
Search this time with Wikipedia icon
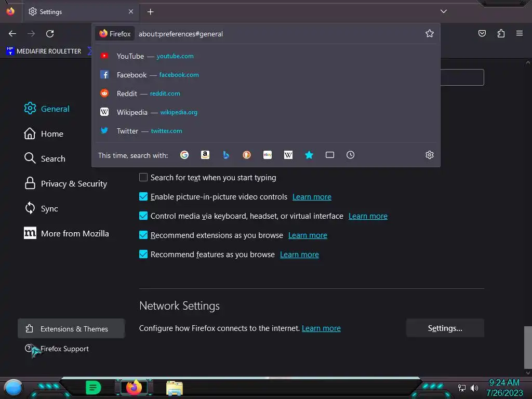pyautogui.click(x=288, y=155)
